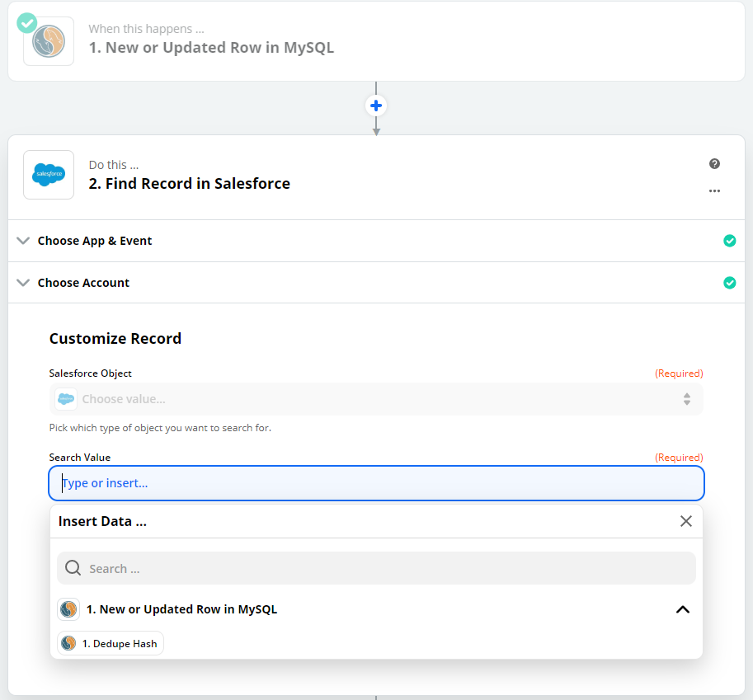Open the Salesforce Object dropdown
This screenshot has height=700, width=753.
376,399
